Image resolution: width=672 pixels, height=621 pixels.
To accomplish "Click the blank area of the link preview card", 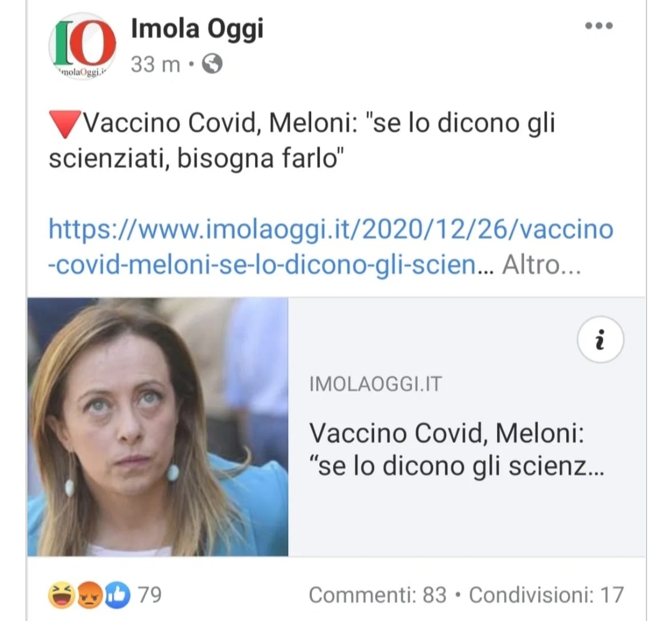I will [467, 523].
